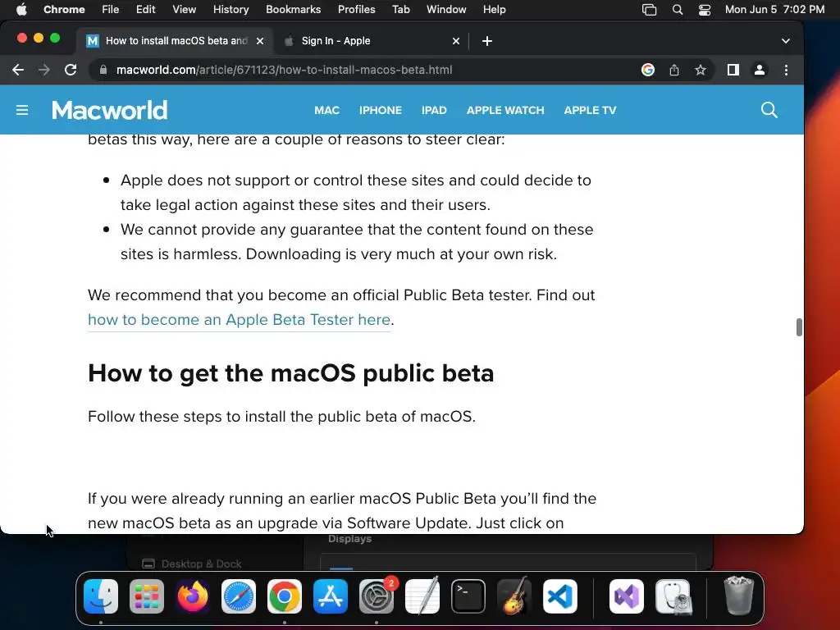Open the MAC section

326,110
